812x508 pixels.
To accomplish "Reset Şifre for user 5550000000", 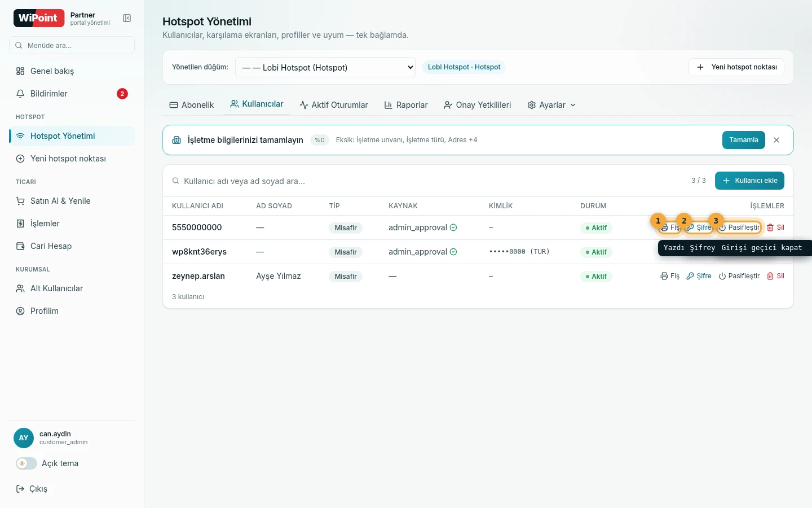I will click(x=699, y=227).
